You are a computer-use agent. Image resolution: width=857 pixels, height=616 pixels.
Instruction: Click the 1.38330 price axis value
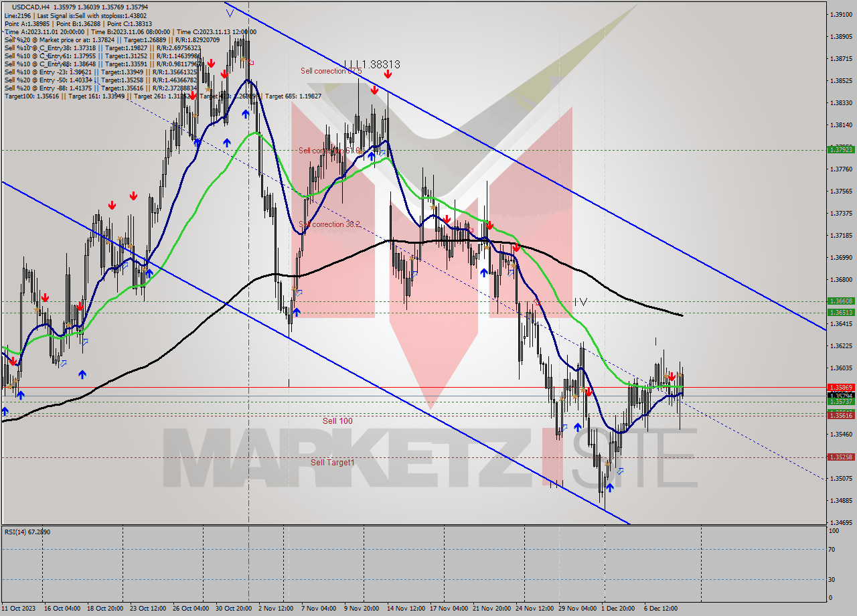click(x=841, y=103)
